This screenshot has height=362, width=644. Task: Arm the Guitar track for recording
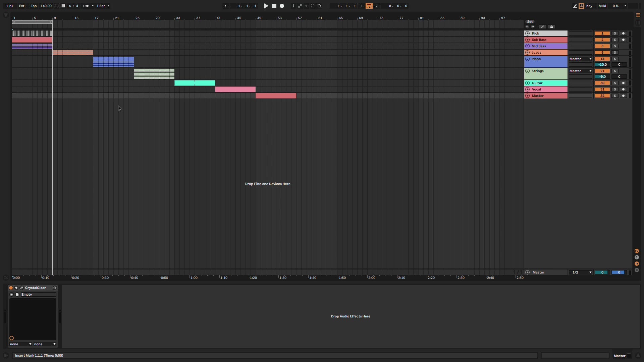click(x=623, y=83)
